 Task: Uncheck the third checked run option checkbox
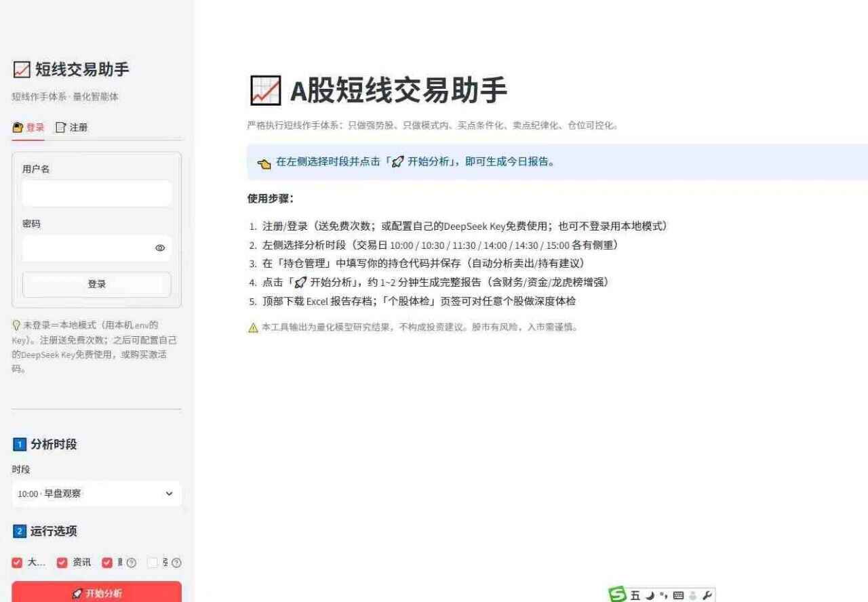[106, 563]
